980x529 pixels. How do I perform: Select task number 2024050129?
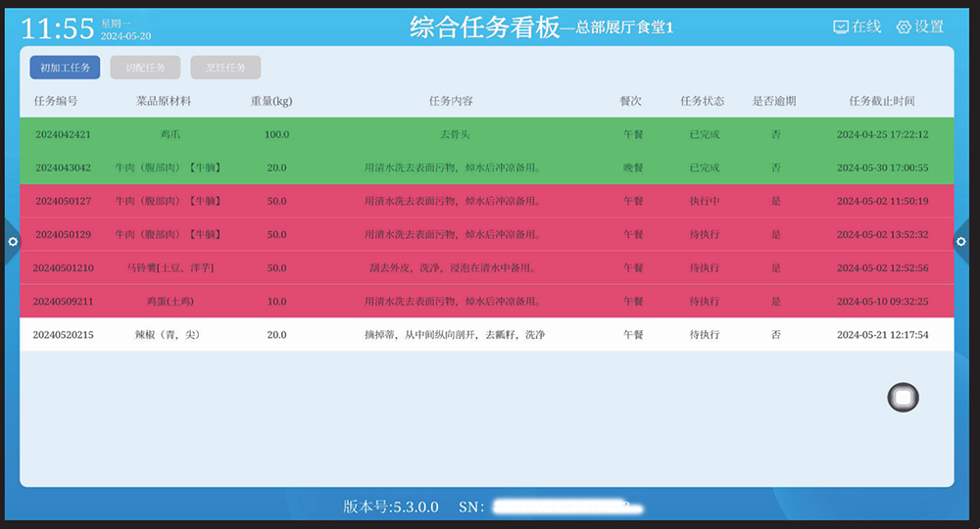63,234
